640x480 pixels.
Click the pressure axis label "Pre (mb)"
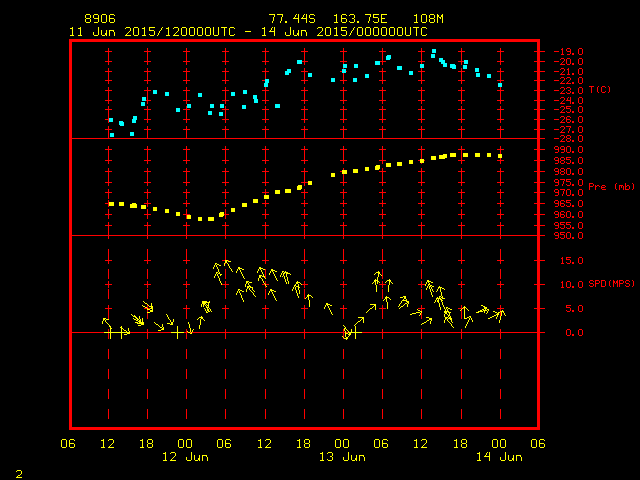point(611,187)
